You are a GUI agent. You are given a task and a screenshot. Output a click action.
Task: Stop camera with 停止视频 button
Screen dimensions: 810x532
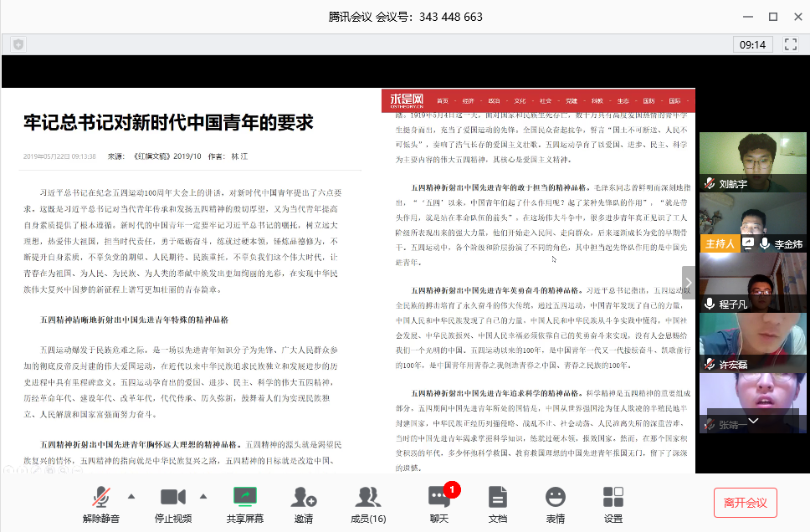point(172,504)
